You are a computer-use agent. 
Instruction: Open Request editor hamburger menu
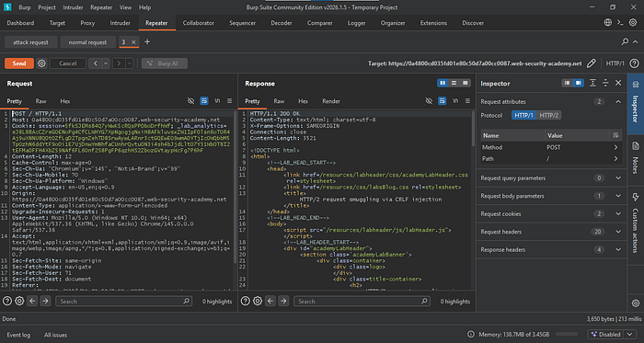pos(230,101)
